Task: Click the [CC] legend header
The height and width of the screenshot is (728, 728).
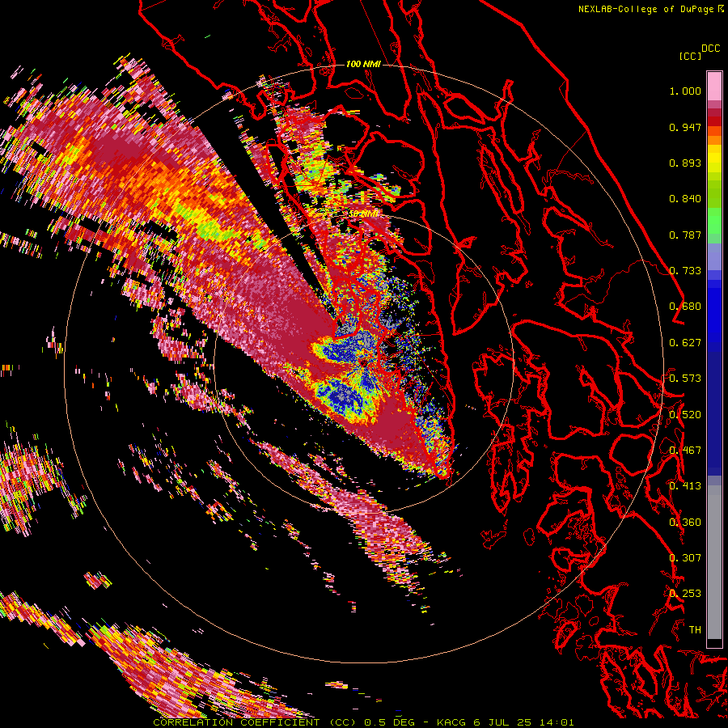Action: pos(690,56)
